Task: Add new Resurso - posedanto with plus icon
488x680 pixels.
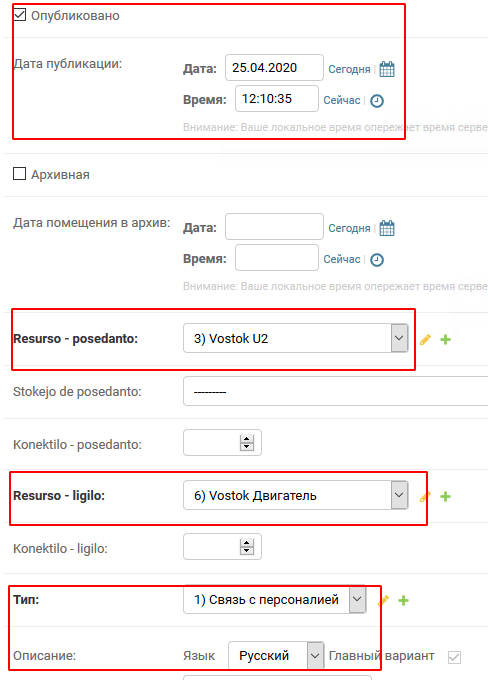Action: 445,340
